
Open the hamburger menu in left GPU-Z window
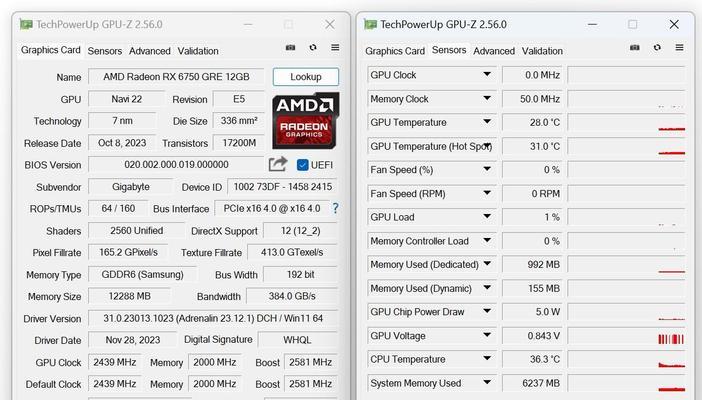[x=335, y=47]
